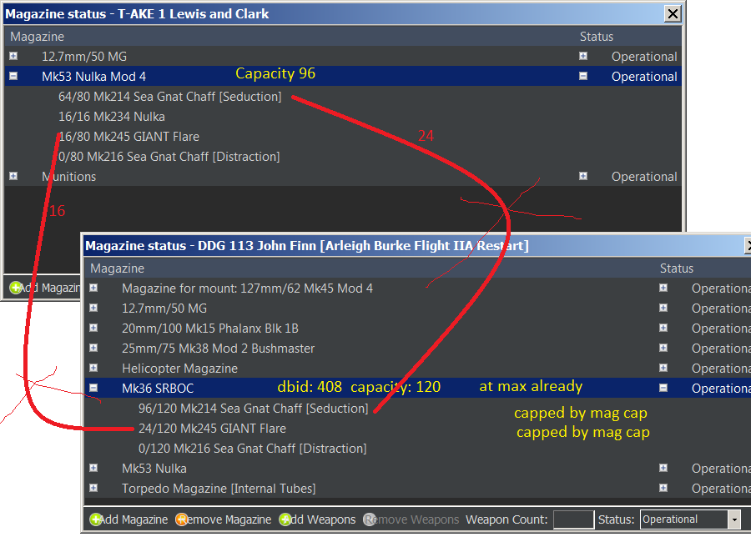Select 16/16 Mk234 Nulka entry

click(111, 117)
